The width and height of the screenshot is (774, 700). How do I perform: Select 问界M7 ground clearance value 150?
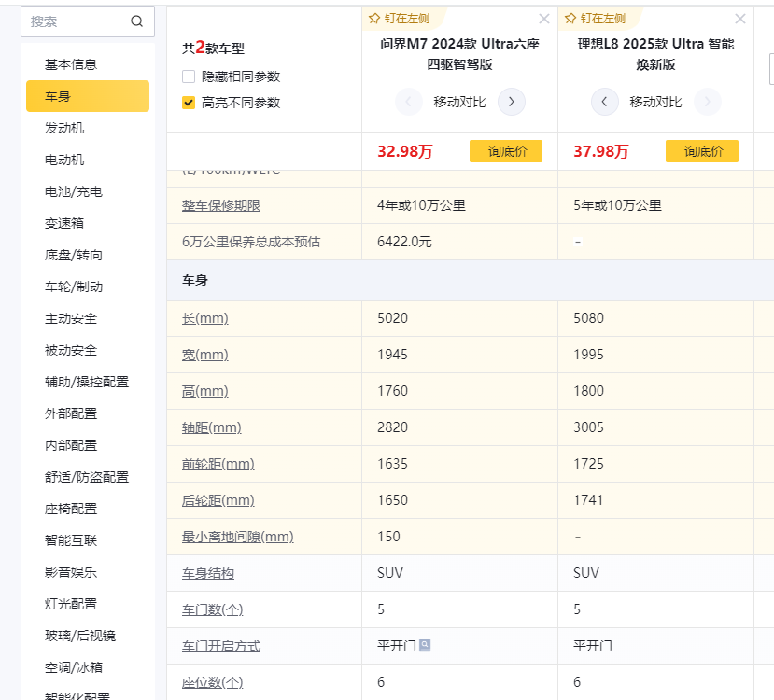pos(388,537)
